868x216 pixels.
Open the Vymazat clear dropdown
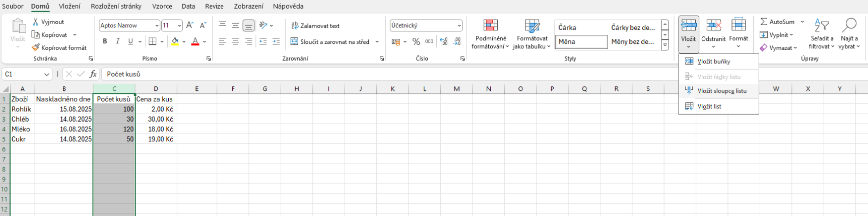point(778,48)
